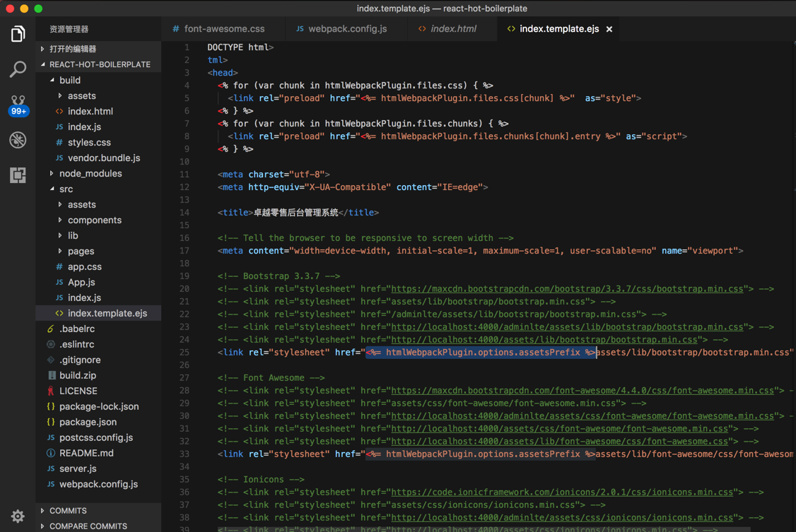Open package.json in the file tree
This screenshot has height=532, width=796.
[x=88, y=422]
